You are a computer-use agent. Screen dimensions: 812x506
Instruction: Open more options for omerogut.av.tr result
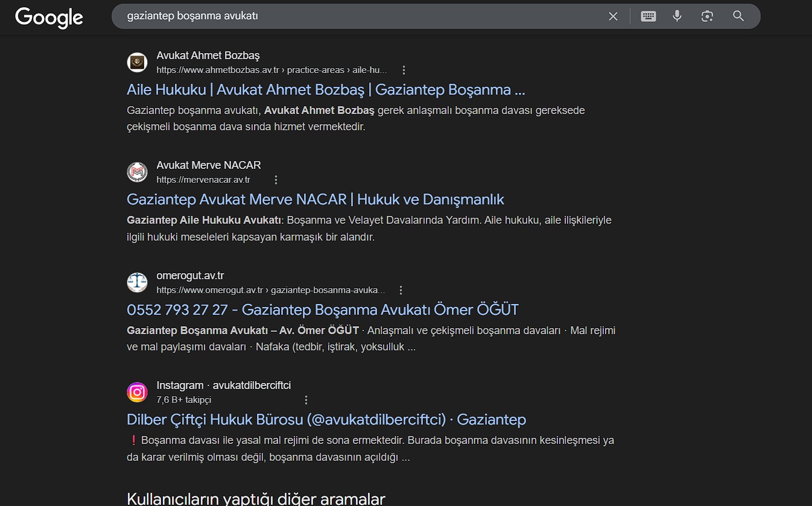pos(401,290)
